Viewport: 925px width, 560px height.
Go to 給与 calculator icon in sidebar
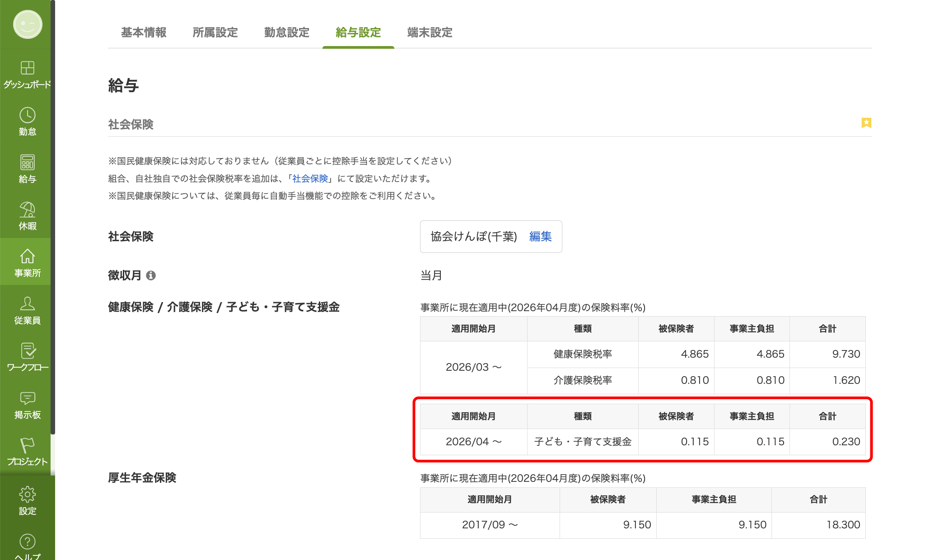(27, 163)
